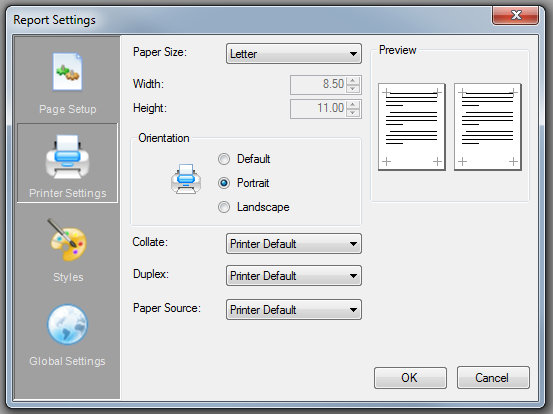Switch to the Styles tab label
Image resolution: width=553 pixels, height=414 pixels.
68,277
